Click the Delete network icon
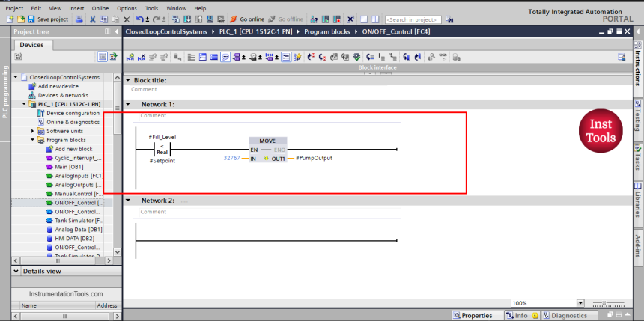Image resolution: width=644 pixels, height=321 pixels. [142, 57]
